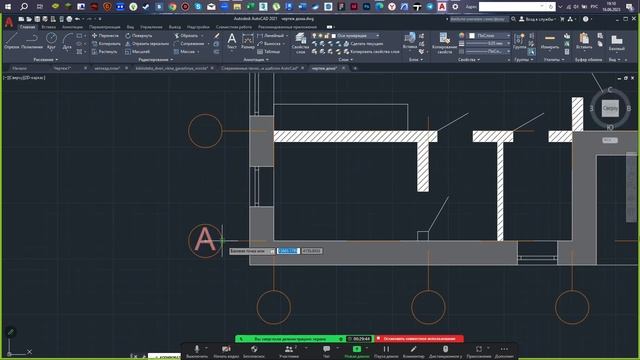The image size is (640, 360).
Task: Open the Вставка ribbon tab
Action: (x=49, y=27)
